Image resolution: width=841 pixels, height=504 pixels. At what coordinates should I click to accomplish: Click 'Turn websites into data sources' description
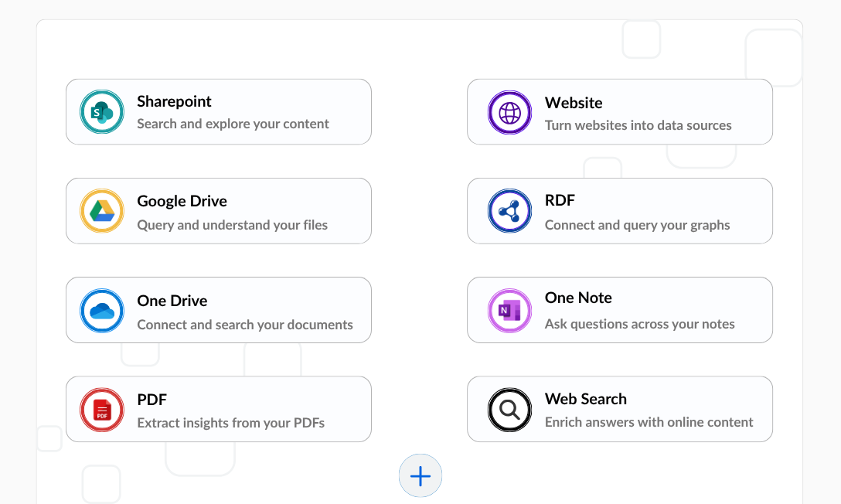(638, 125)
